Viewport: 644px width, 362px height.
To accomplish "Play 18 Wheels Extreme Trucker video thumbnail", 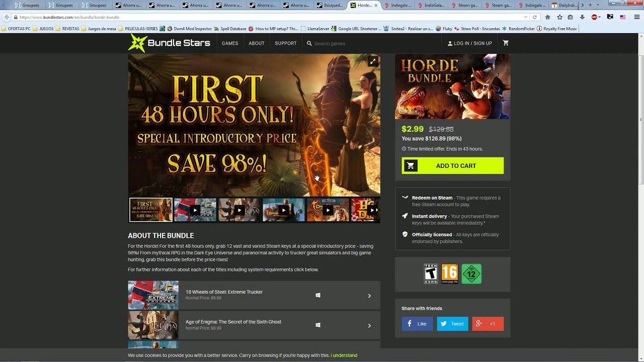I will 195,210.
